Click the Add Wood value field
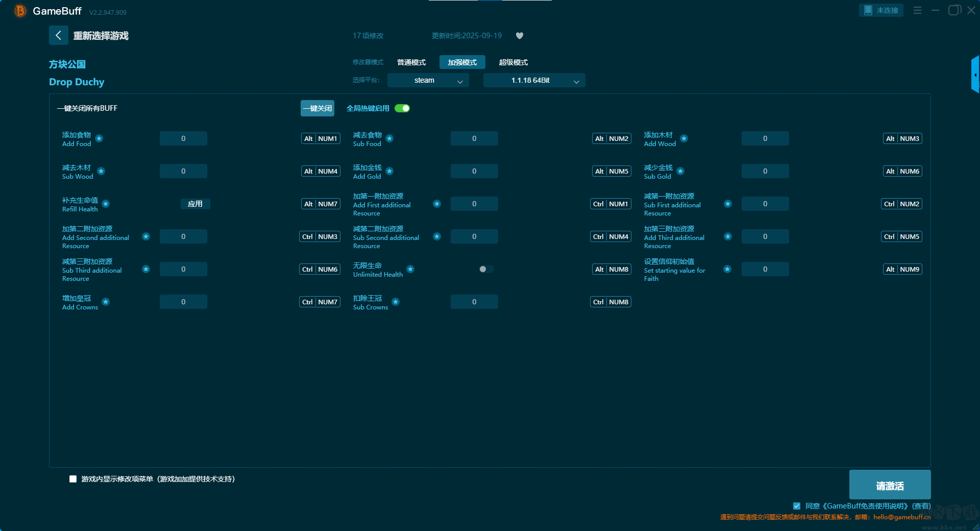The image size is (980, 531). pos(765,138)
